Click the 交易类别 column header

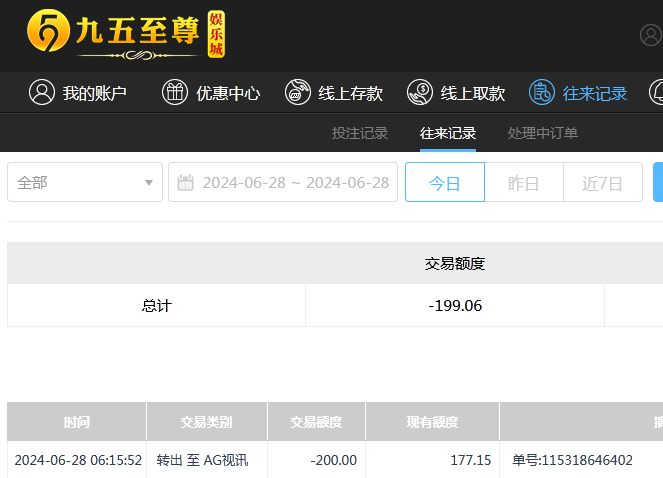click(x=207, y=422)
